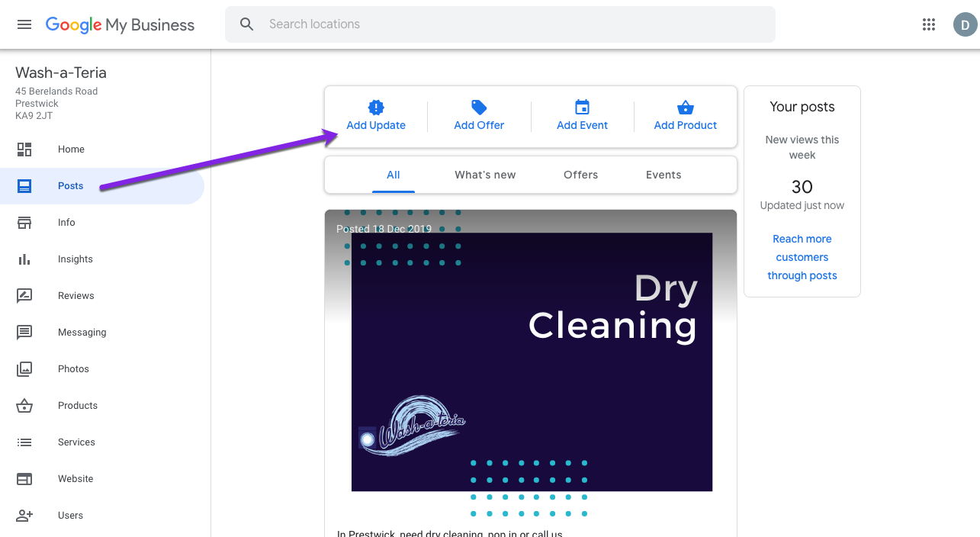Click the Photos gallery icon
Image resolution: width=980 pixels, height=537 pixels.
24,369
